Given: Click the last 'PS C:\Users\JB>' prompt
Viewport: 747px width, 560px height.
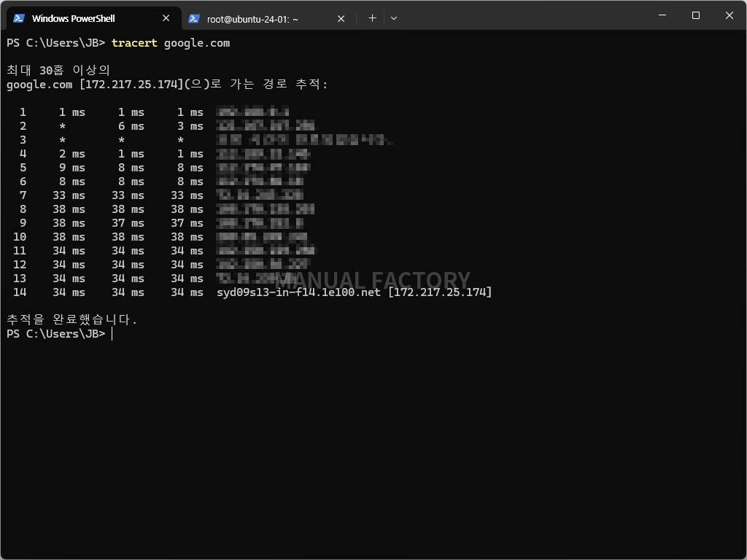Looking at the screenshot, I should (55, 333).
